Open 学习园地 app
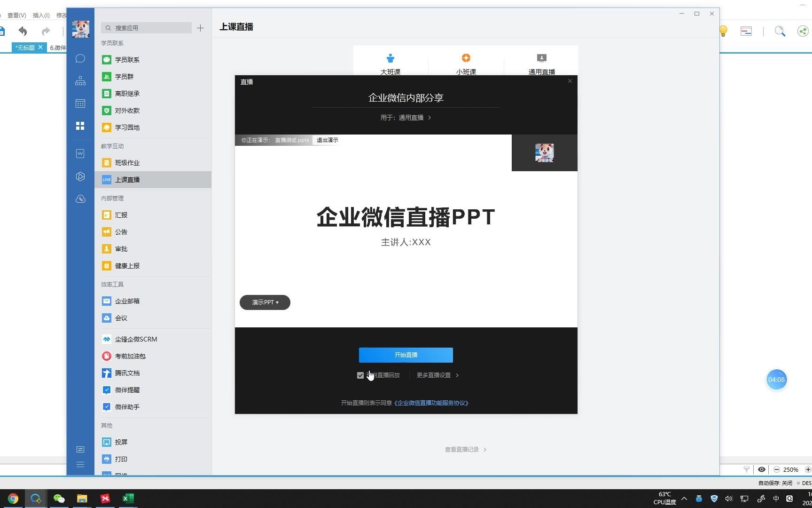Image resolution: width=812 pixels, height=508 pixels. (x=153, y=127)
